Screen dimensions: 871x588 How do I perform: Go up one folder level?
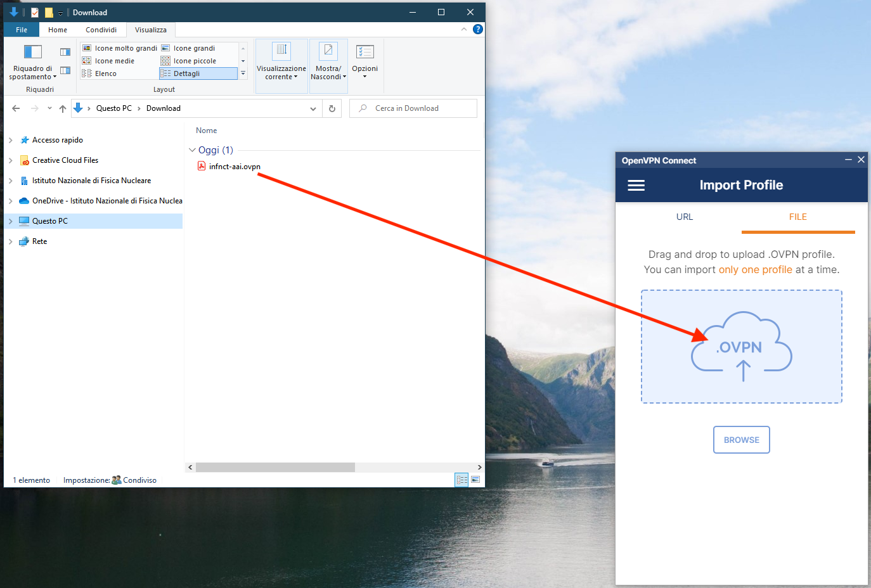63,108
